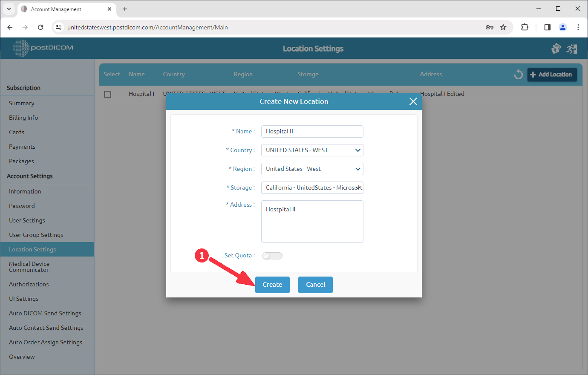The image size is (588, 375).
Task: Bookmark the page with the star icon
Action: [503, 27]
